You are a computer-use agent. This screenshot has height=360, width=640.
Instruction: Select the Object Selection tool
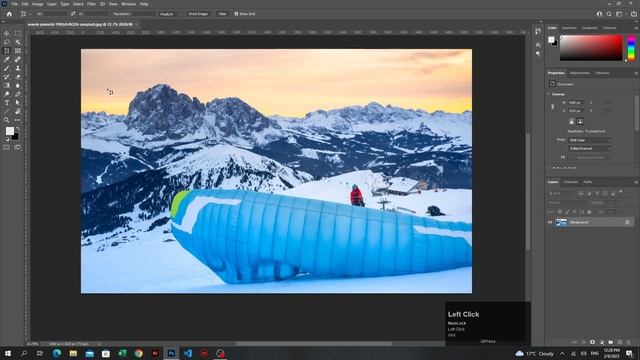click(x=18, y=42)
